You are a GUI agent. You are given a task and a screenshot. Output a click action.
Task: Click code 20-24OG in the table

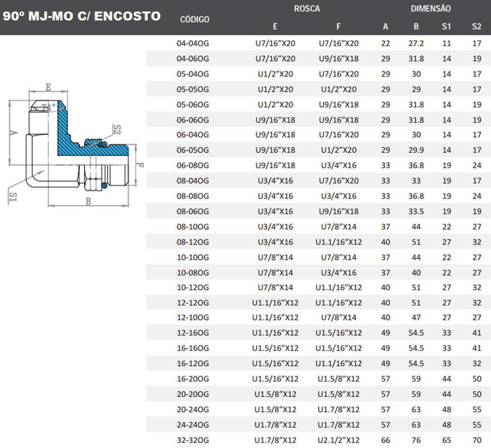tap(193, 409)
